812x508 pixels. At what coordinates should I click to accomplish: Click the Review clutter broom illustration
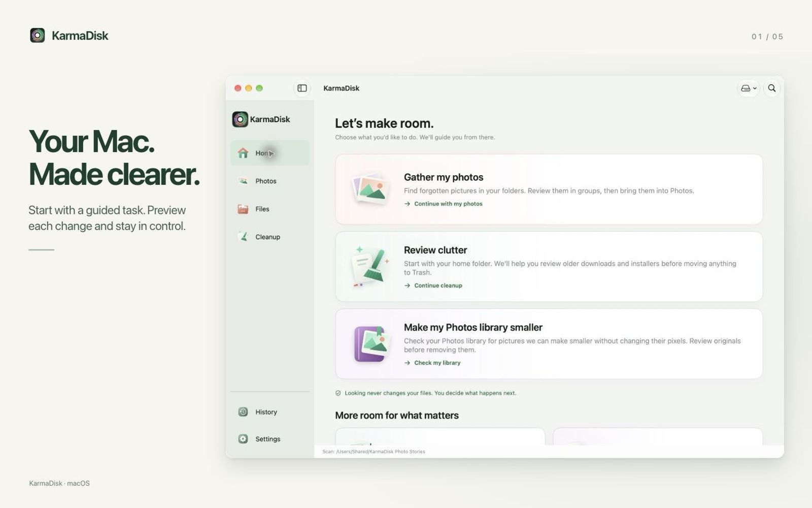click(x=371, y=266)
